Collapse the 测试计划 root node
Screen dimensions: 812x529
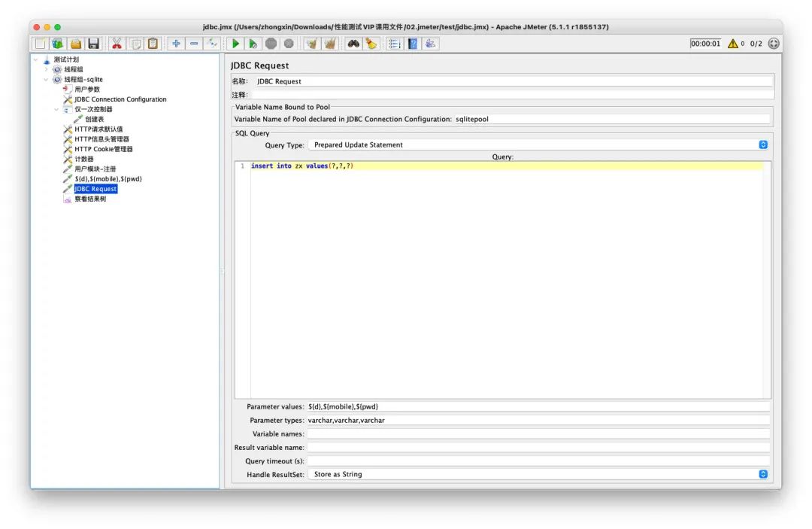[36, 59]
